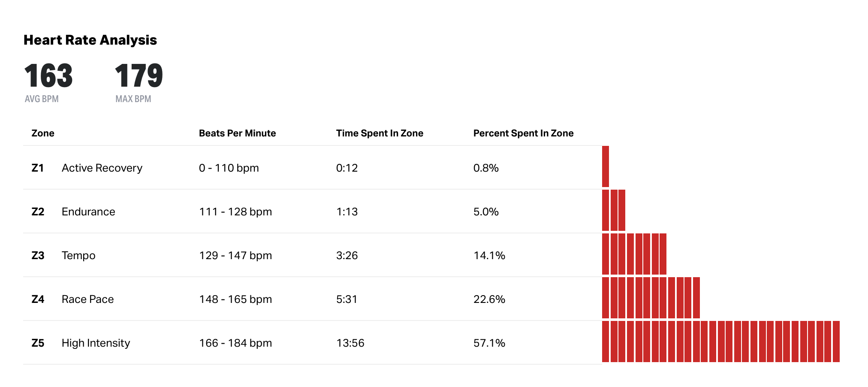Click the Heart Rate Analysis heading
This screenshot has width=868, height=387.
[90, 40]
